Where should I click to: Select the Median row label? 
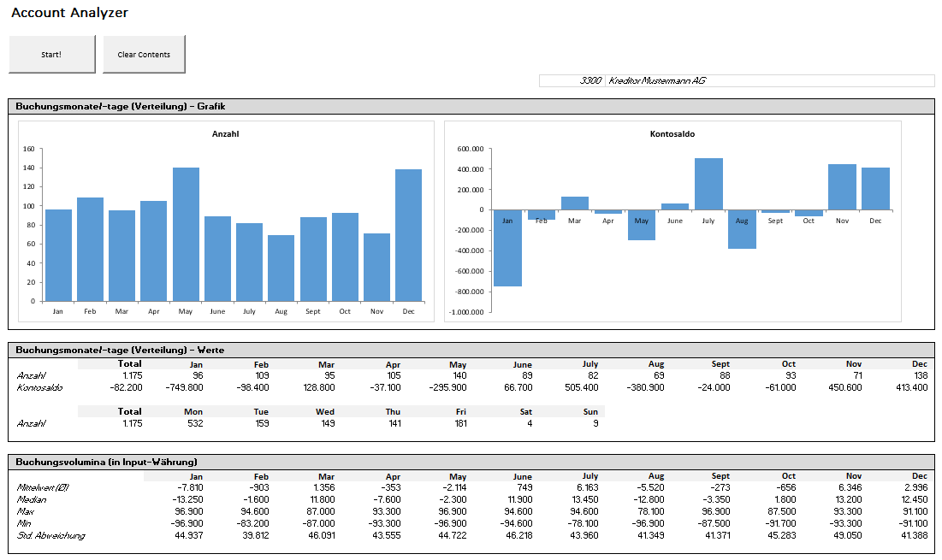(x=31, y=499)
